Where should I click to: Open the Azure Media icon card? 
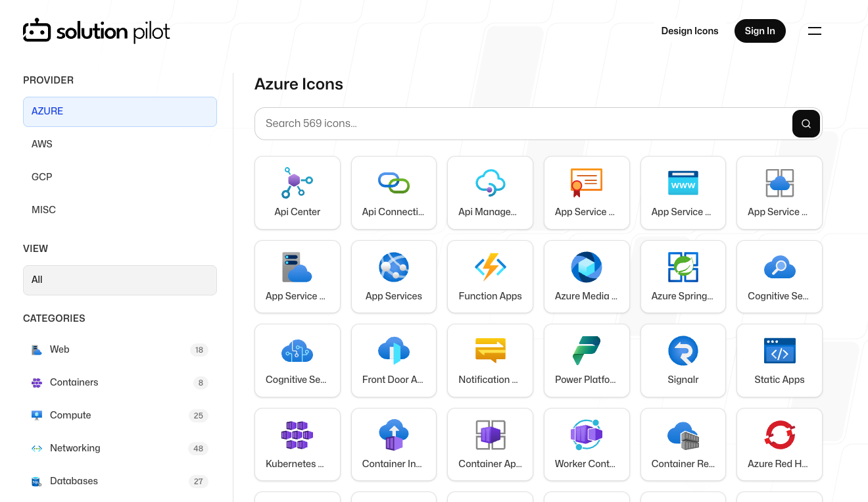click(587, 276)
